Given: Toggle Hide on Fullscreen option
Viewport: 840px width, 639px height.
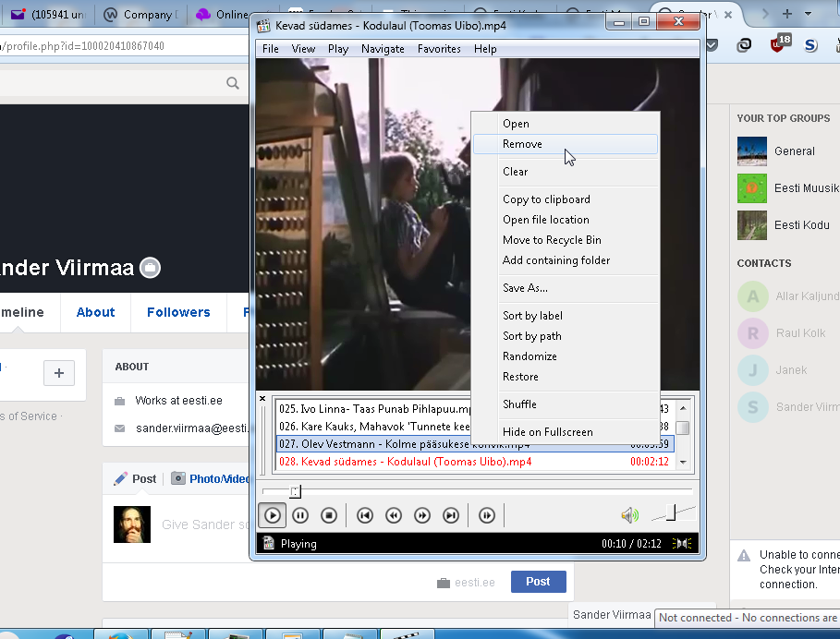Looking at the screenshot, I should pyautogui.click(x=547, y=432).
